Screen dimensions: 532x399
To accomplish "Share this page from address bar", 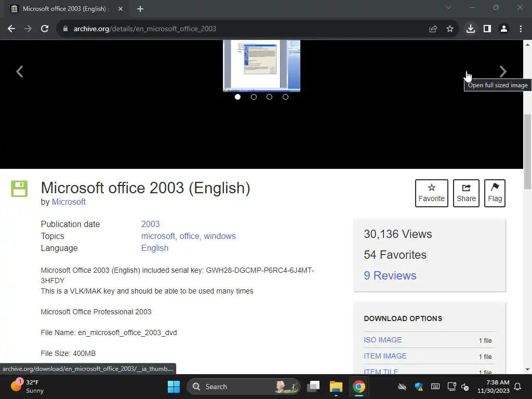I will tap(433, 29).
